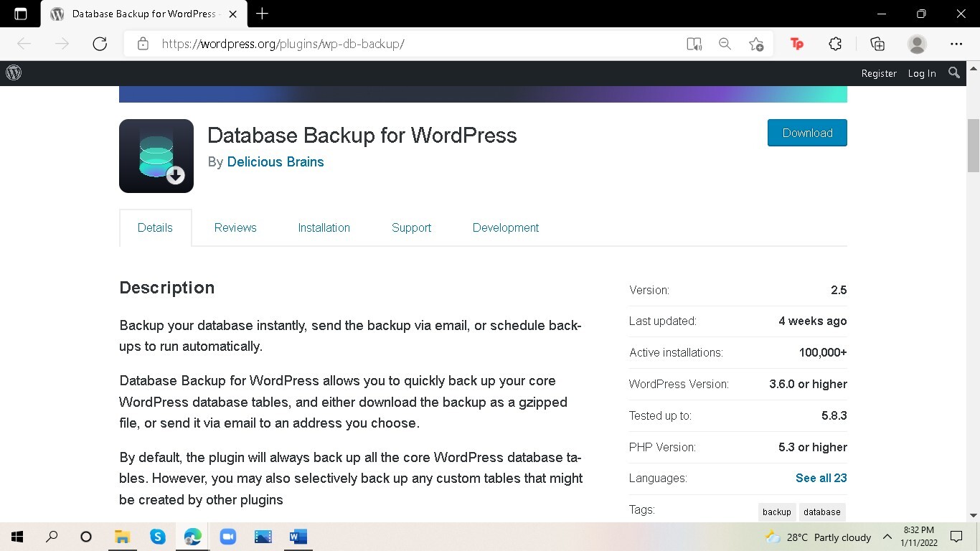Open the Zoom app in taskbar

(x=228, y=537)
